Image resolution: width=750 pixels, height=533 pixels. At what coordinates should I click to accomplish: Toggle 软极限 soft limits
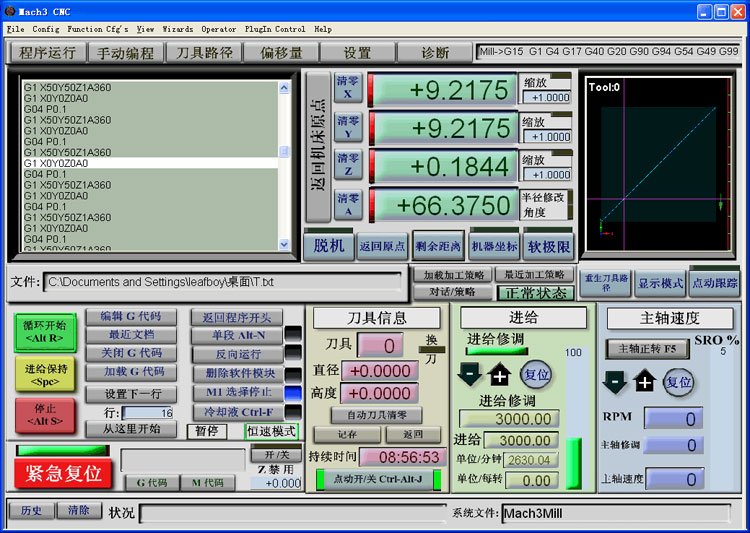(x=549, y=246)
